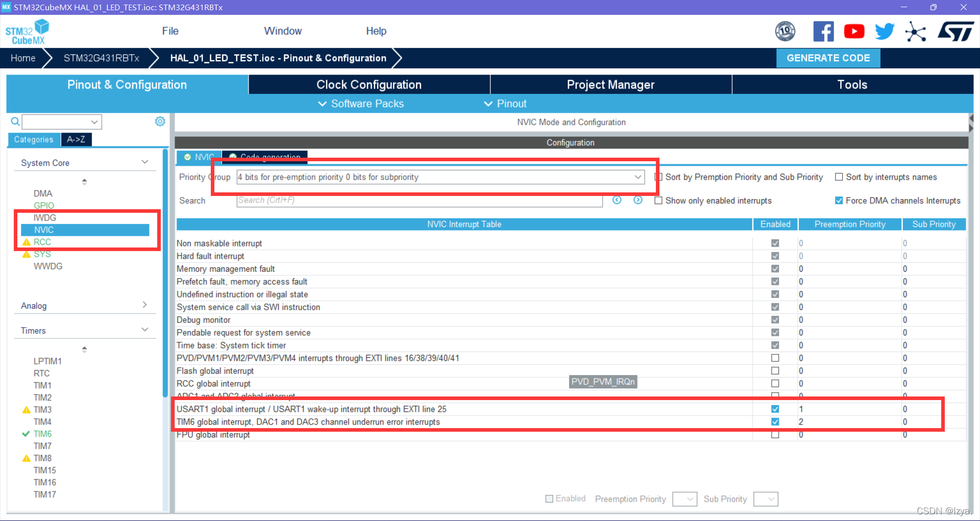Open the peripheral search combo box
The image size is (980, 521).
(62, 122)
